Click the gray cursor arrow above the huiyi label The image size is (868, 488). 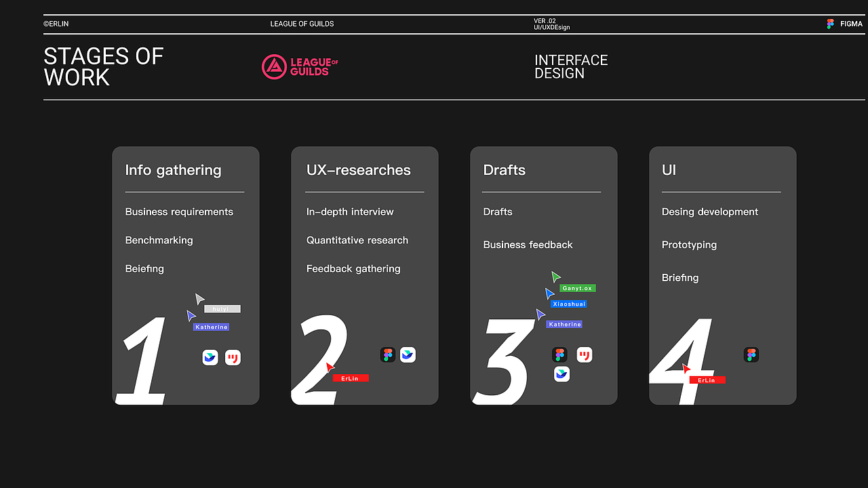(x=199, y=299)
